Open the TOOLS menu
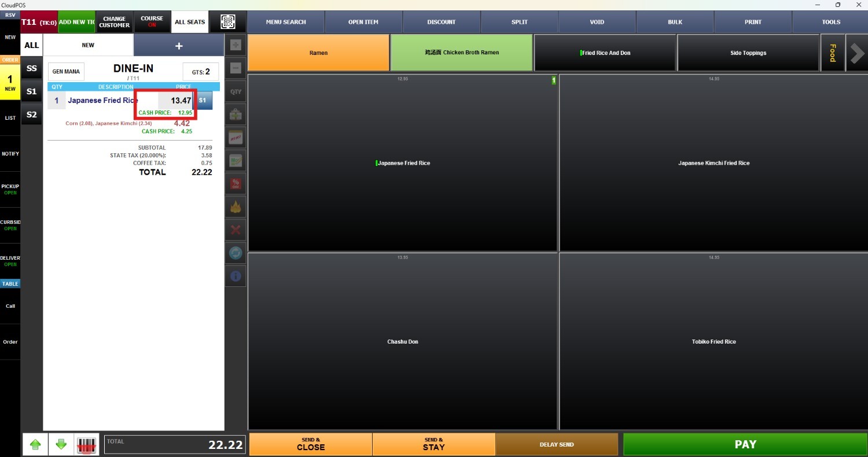This screenshot has width=868, height=457. pos(831,22)
